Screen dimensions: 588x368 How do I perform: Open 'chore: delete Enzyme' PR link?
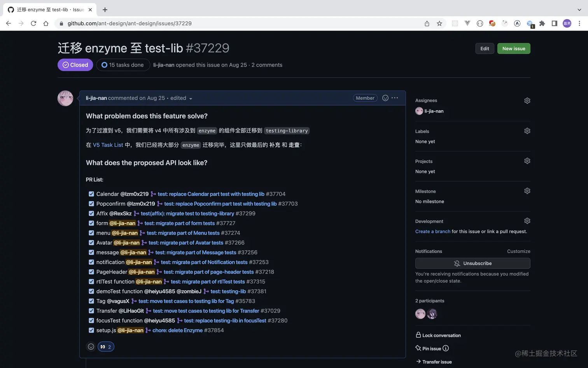tap(177, 330)
